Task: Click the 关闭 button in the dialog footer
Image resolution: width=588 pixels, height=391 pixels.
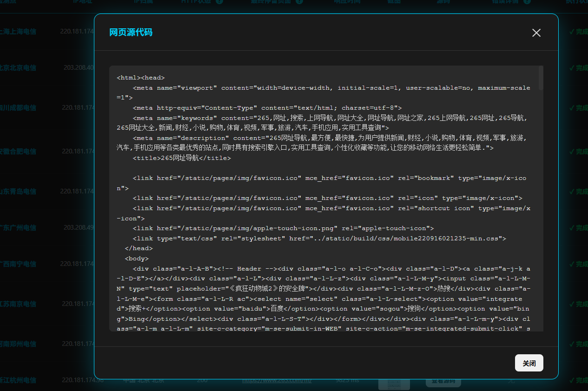Action: [529, 363]
